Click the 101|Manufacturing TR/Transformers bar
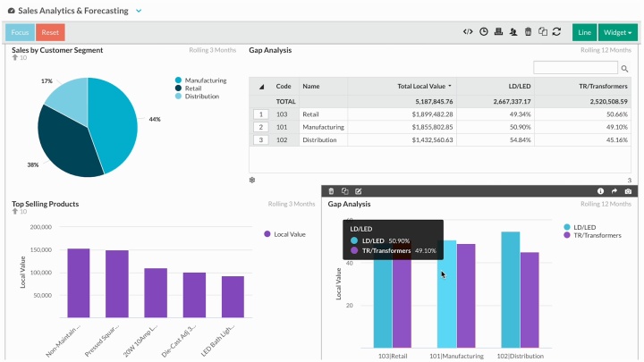The image size is (644, 362). click(466, 296)
